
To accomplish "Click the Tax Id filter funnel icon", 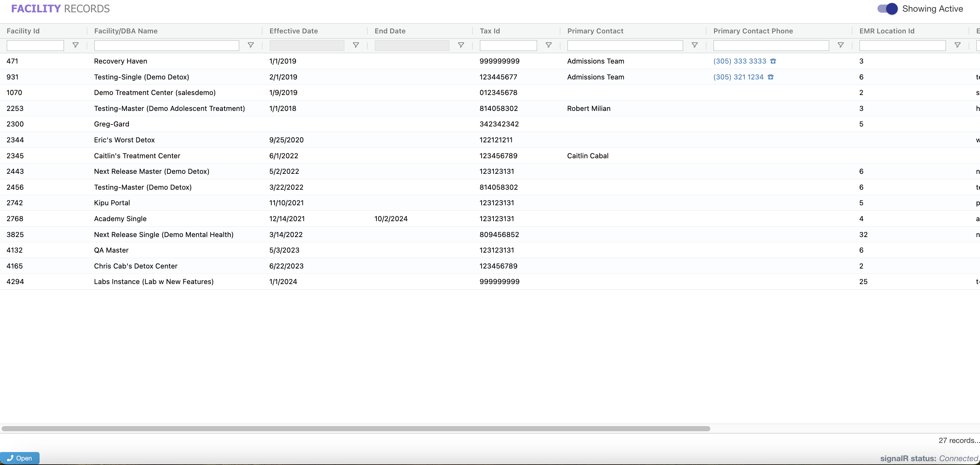I will click(548, 45).
